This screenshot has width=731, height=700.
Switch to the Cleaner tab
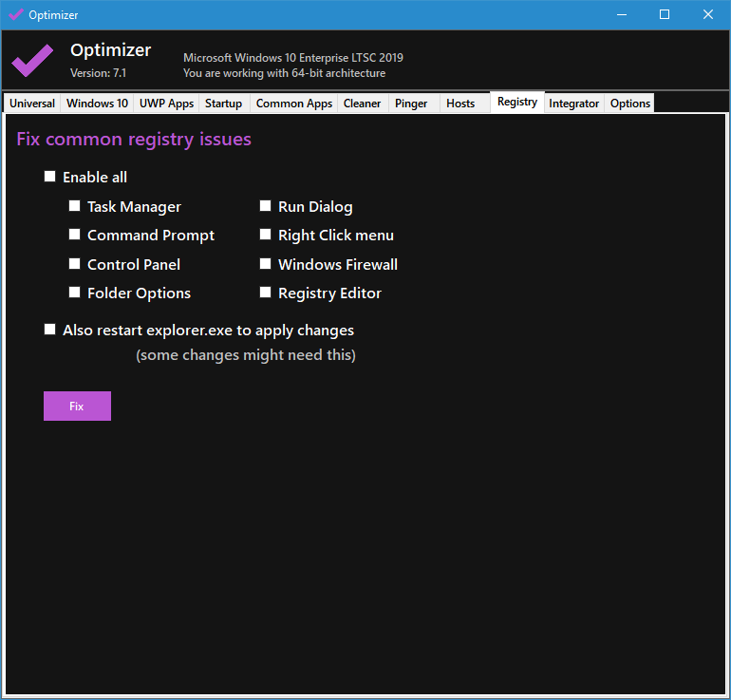[362, 104]
